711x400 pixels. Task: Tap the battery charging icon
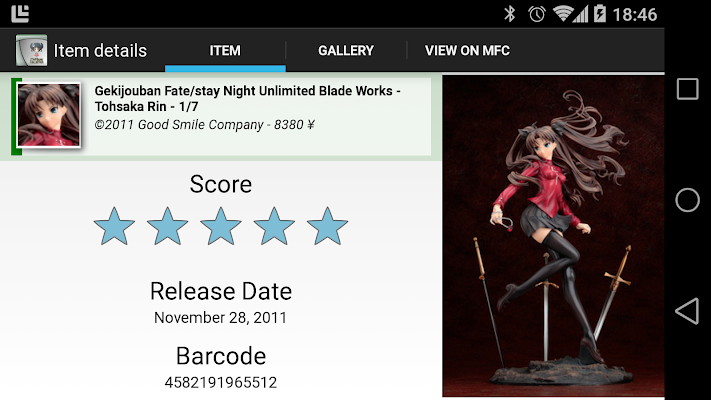pos(599,14)
